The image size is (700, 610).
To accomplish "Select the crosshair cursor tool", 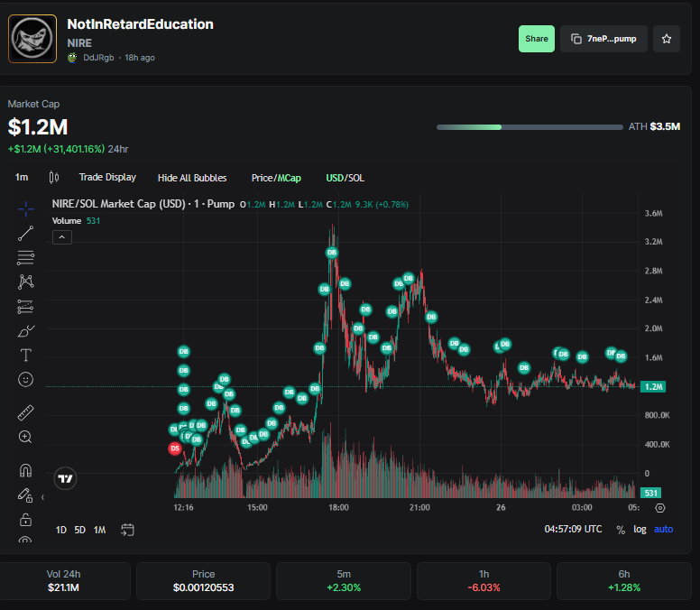I will [x=26, y=208].
